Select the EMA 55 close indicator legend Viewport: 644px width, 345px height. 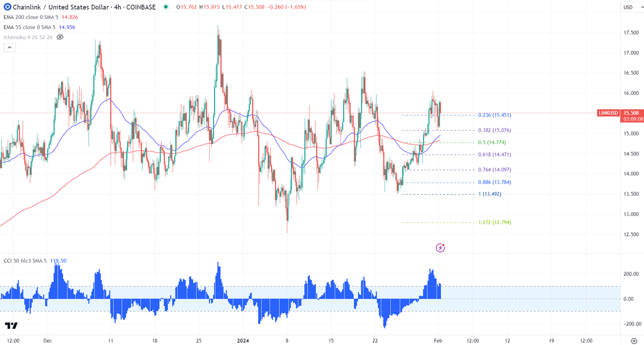click(x=30, y=27)
